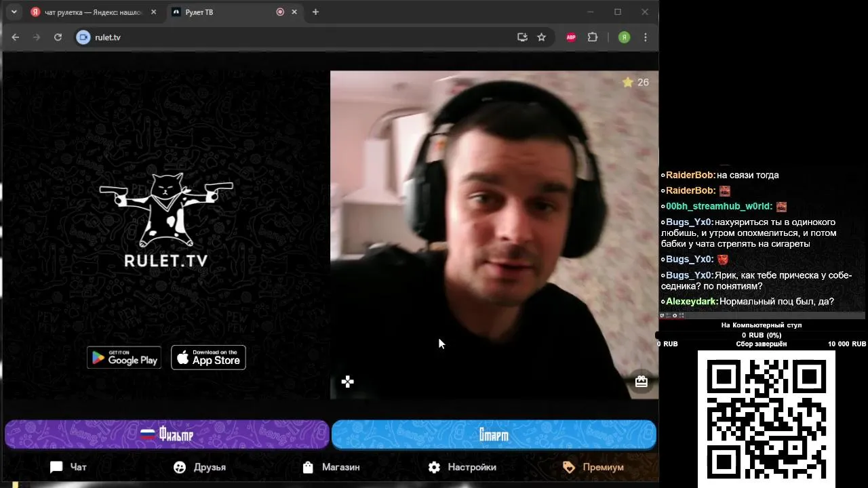Click the blue Старт button

point(494,434)
